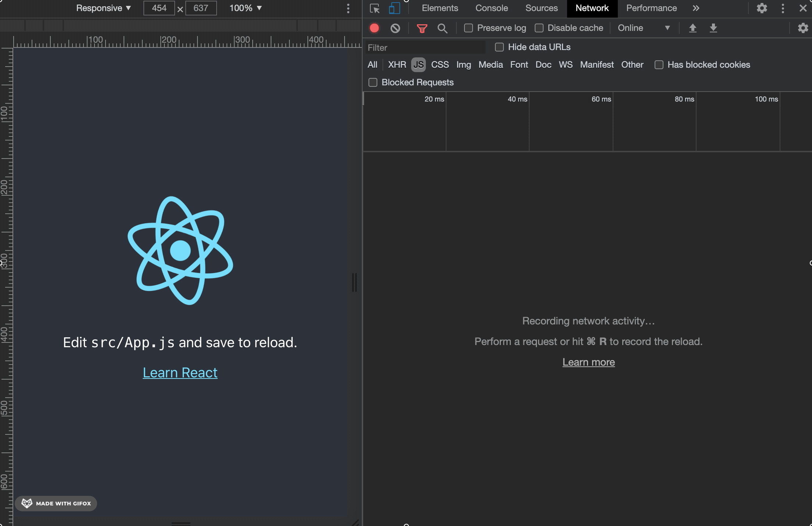Open the Online throttling dropdown

(x=644, y=28)
